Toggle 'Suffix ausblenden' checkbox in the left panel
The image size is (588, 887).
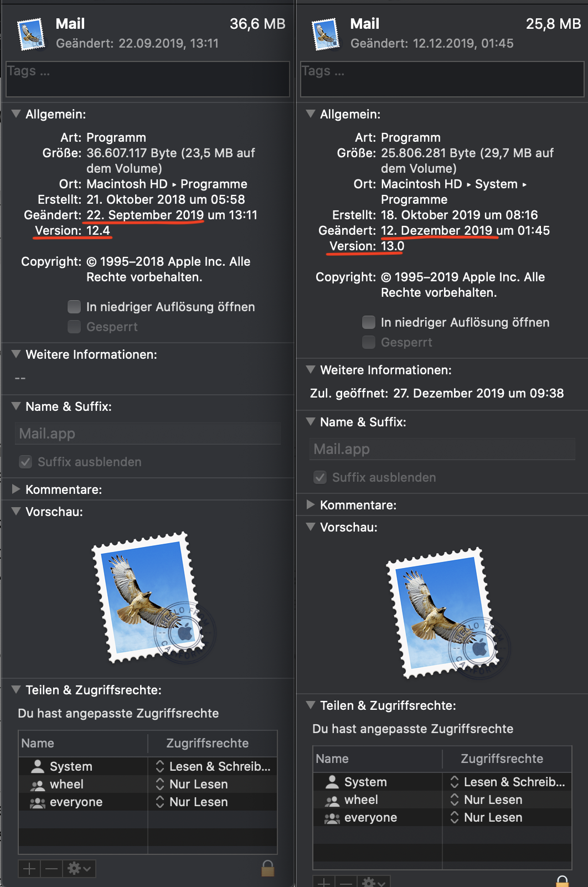(x=25, y=462)
